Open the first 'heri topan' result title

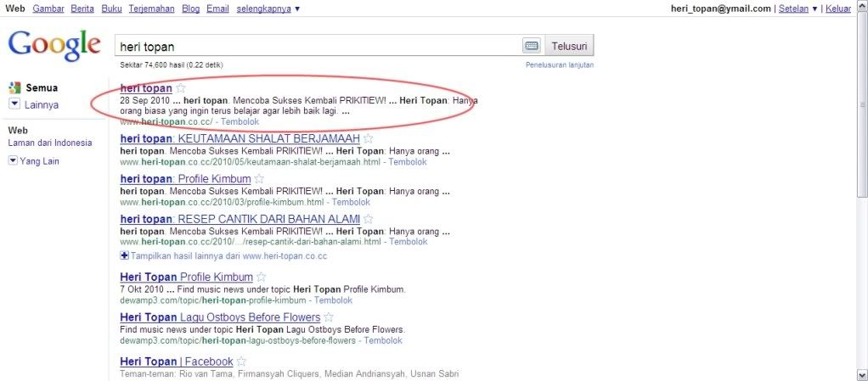coord(146,88)
